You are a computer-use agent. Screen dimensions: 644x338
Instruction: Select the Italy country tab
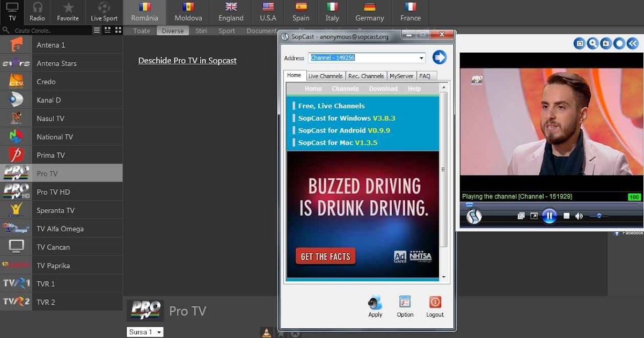tap(332, 12)
